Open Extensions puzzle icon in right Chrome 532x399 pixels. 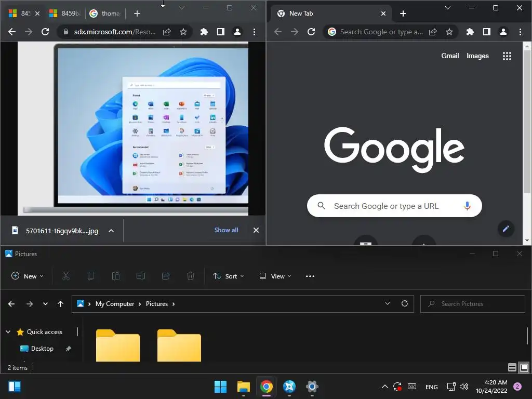point(470,32)
